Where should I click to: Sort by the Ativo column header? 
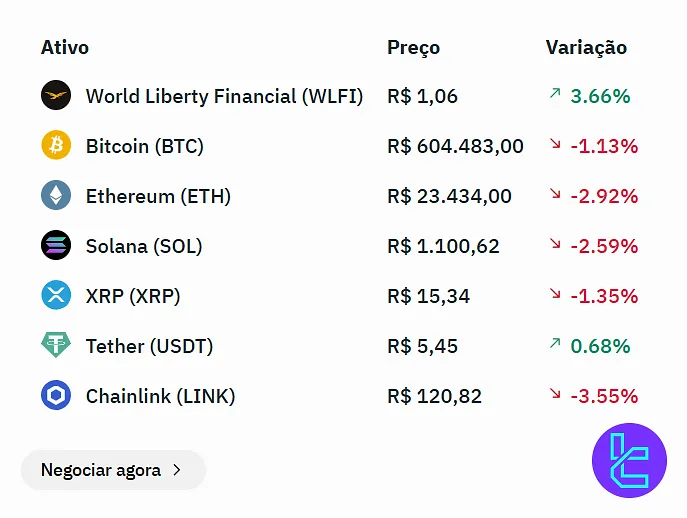coord(65,47)
